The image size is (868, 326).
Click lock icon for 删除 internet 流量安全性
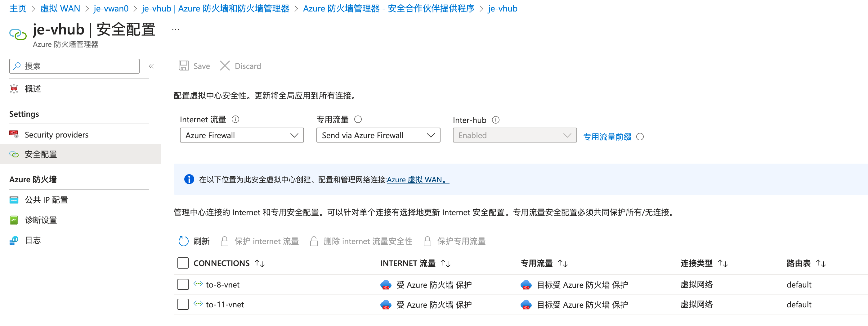pos(314,241)
